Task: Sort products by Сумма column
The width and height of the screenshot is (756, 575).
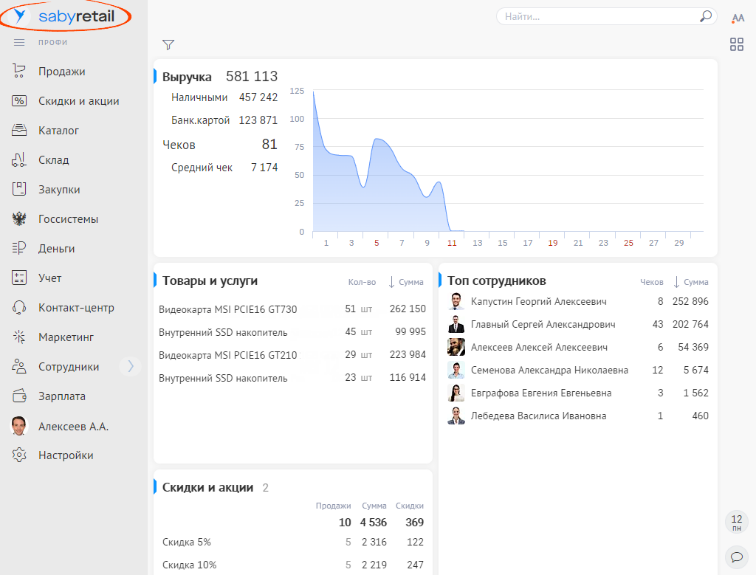Action: click(405, 282)
